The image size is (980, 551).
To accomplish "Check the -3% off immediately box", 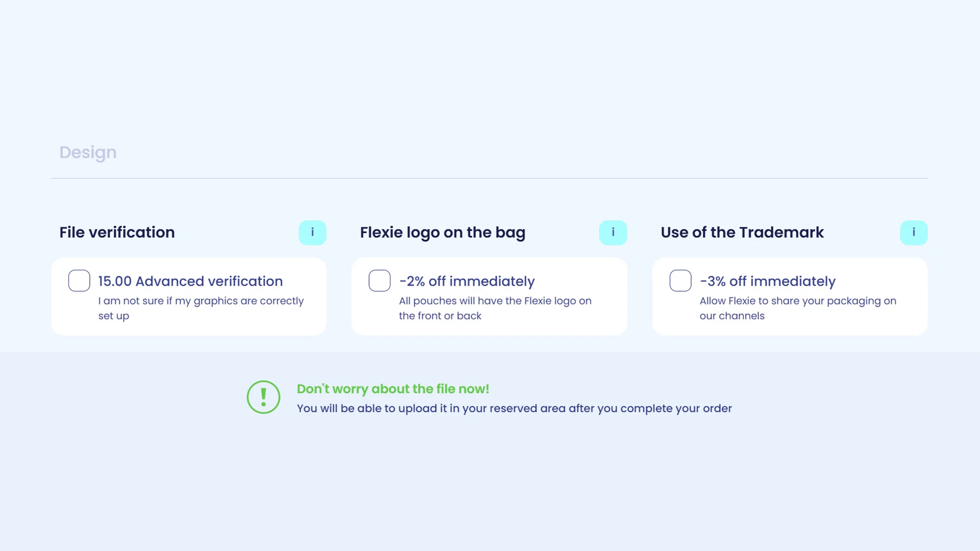I will click(x=680, y=281).
